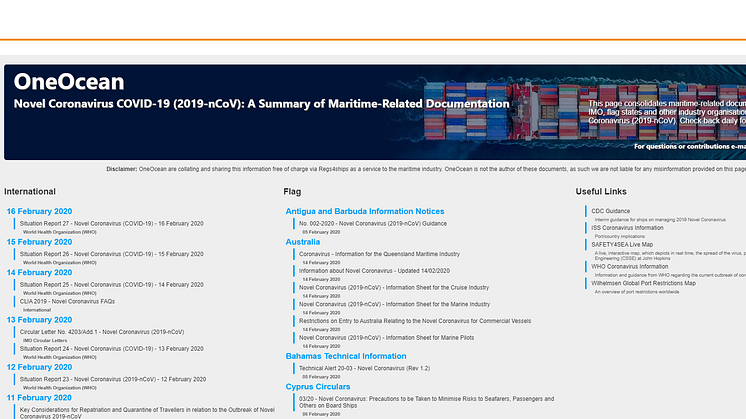Open the 11 February 2020 date heading
746x419 pixels.
pyautogui.click(x=39, y=398)
